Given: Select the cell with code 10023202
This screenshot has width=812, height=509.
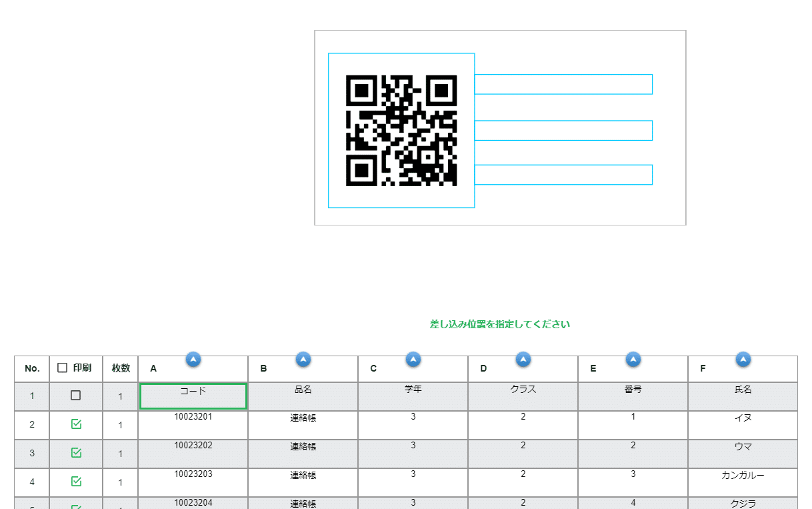Looking at the screenshot, I should pyautogui.click(x=193, y=454).
